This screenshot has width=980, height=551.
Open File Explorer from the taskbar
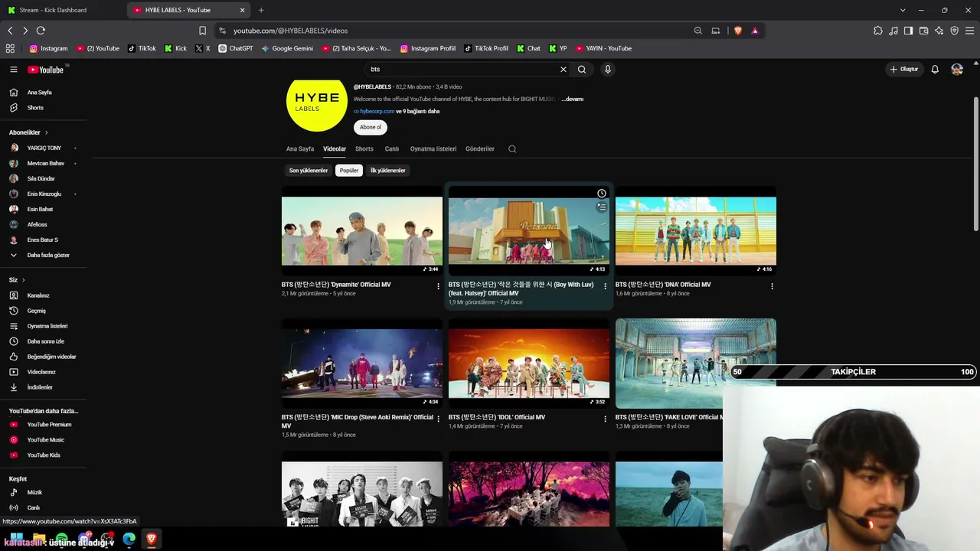40,540
